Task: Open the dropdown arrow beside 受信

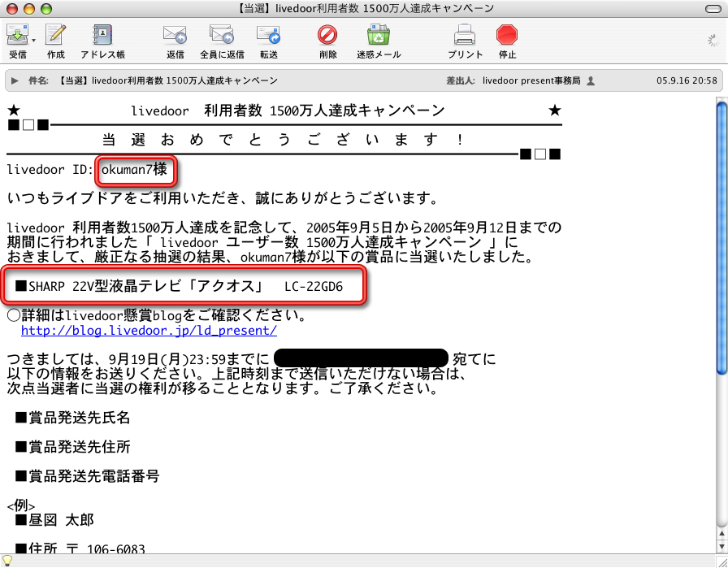Action: [33, 41]
